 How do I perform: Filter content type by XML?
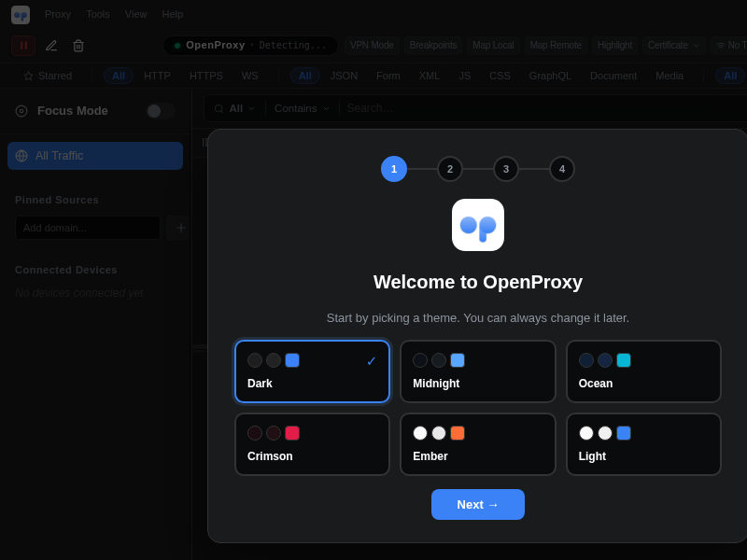tap(429, 77)
